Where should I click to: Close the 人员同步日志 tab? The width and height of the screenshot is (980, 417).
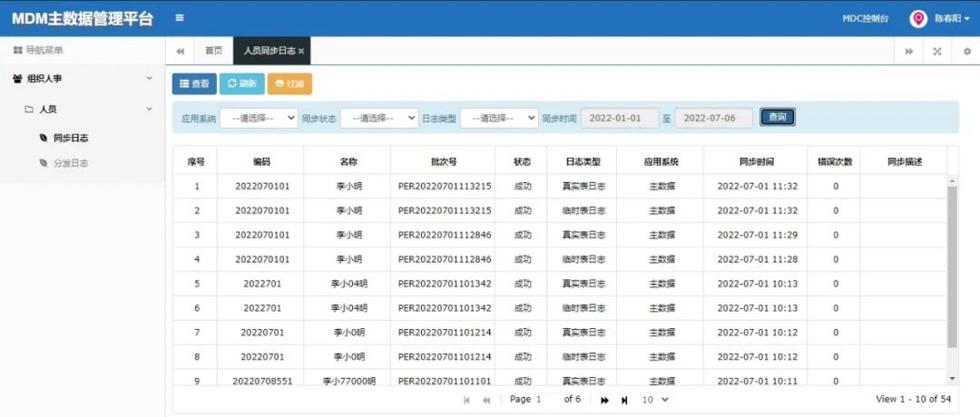pos(301,51)
